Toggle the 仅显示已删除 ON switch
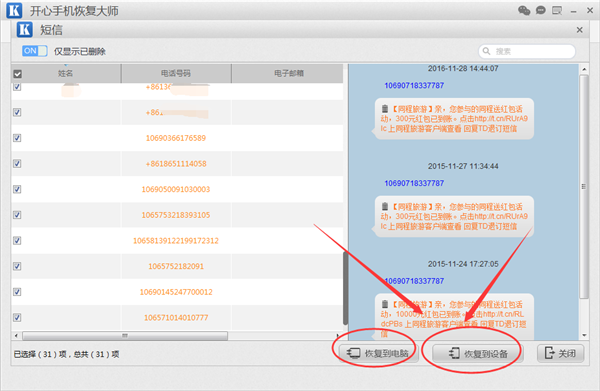This screenshot has width=600, height=391. [x=34, y=51]
